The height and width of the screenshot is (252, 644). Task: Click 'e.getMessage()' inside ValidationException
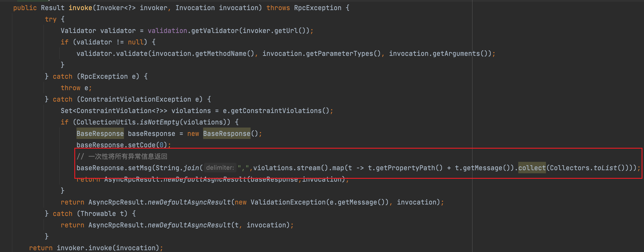357,202
